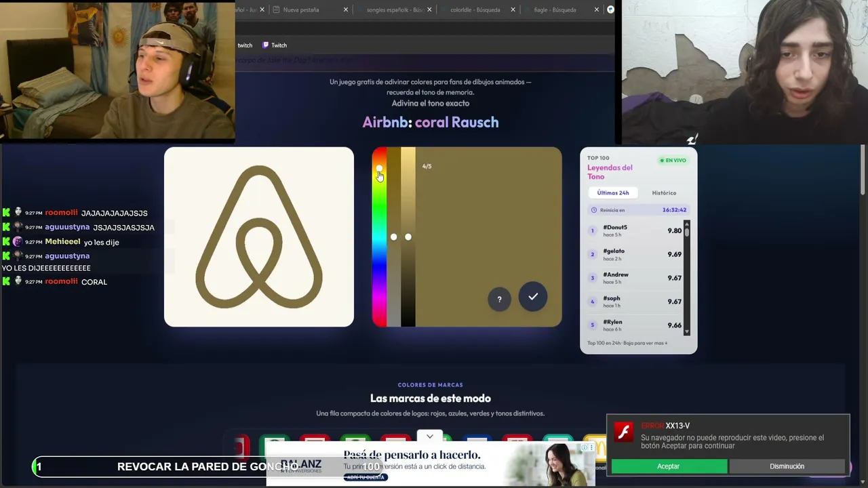The image size is (868, 488).
Task: Click the leaderboard scrollbar down arrow
Action: coord(687,331)
